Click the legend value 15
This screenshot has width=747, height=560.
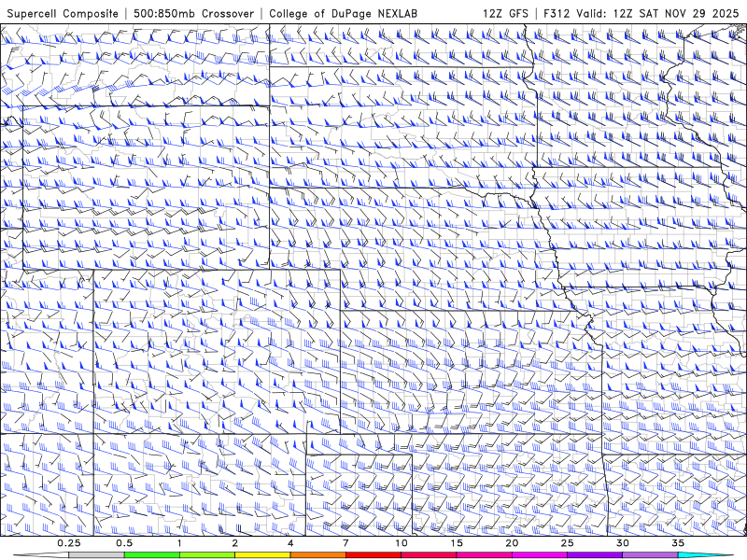(x=457, y=543)
